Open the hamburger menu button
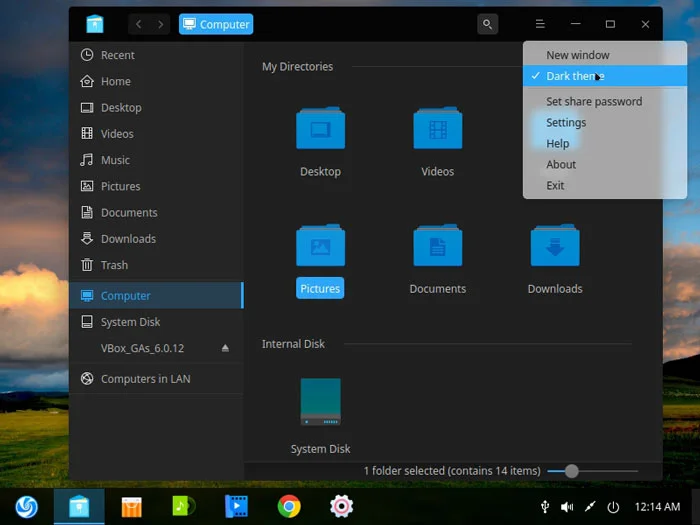The height and width of the screenshot is (525, 700). pos(540,24)
